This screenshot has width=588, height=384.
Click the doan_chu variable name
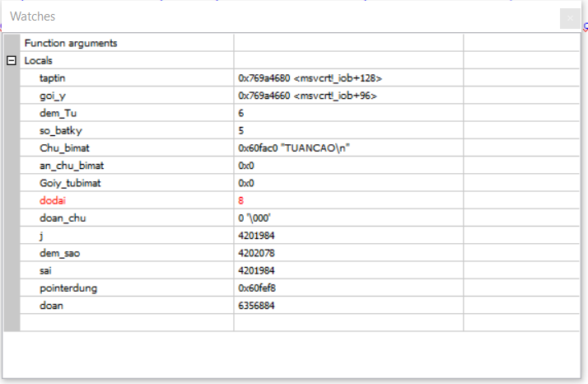tap(63, 218)
